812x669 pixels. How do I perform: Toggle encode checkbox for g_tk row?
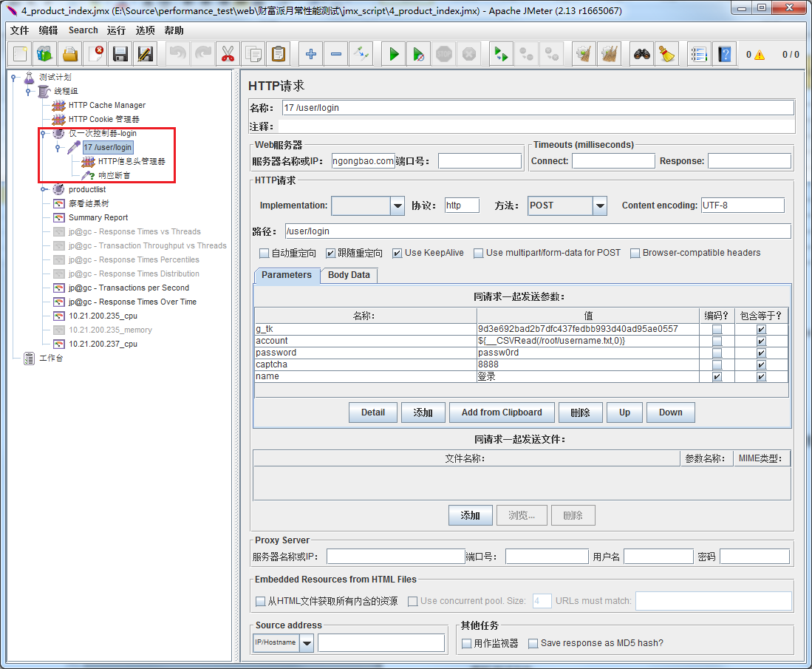click(x=717, y=330)
